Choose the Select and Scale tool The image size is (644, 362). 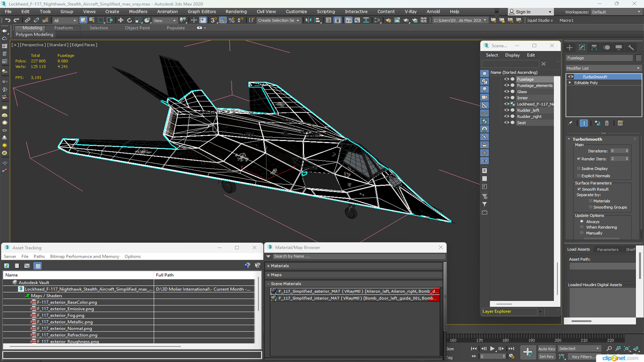(138, 20)
